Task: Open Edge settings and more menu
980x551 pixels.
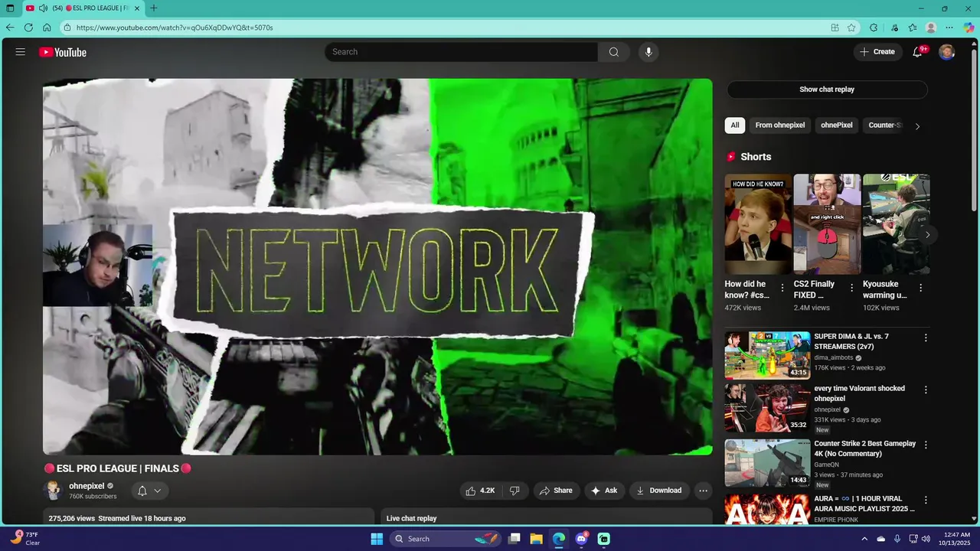Action: pos(949,28)
